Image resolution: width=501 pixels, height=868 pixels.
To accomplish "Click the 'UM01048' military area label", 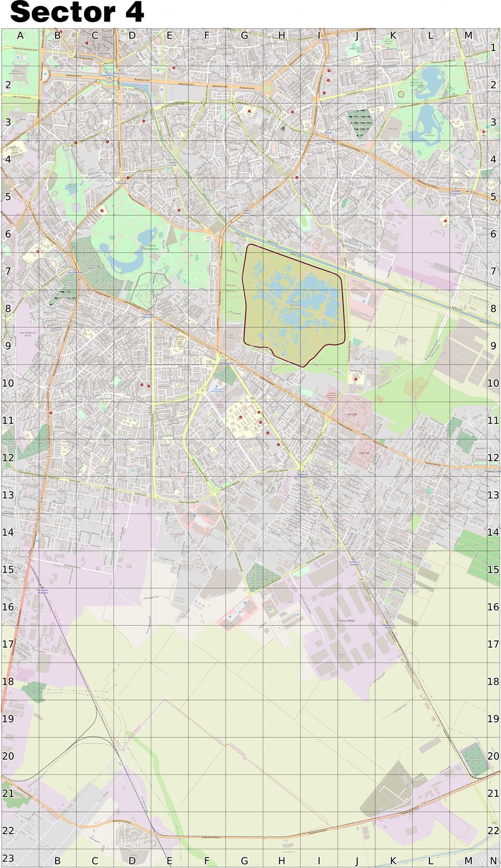I will pos(352,414).
